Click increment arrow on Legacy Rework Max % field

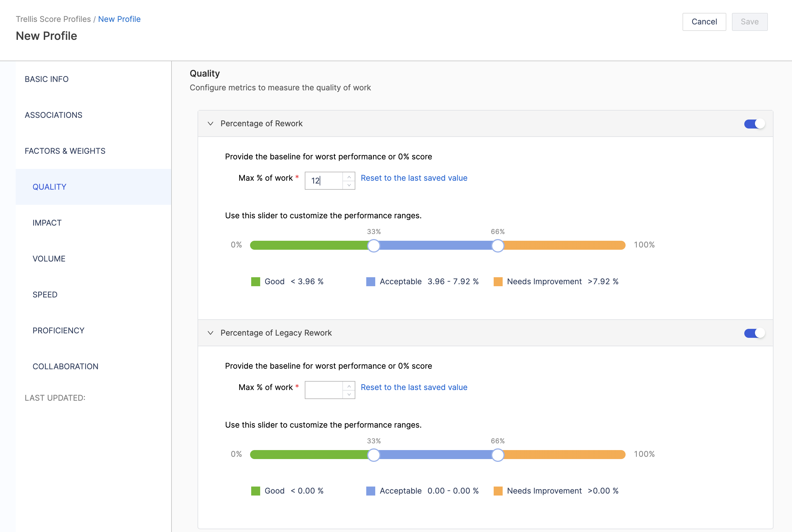point(349,386)
